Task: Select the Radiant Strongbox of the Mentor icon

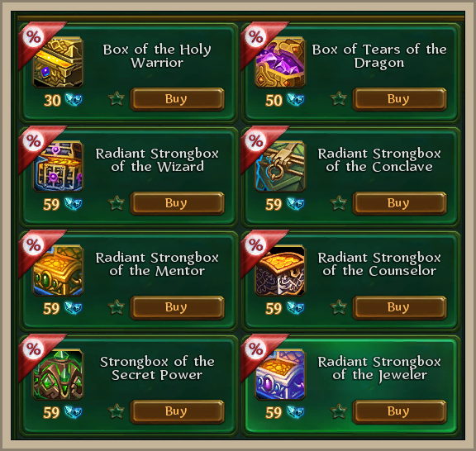Action: [x=58, y=271]
